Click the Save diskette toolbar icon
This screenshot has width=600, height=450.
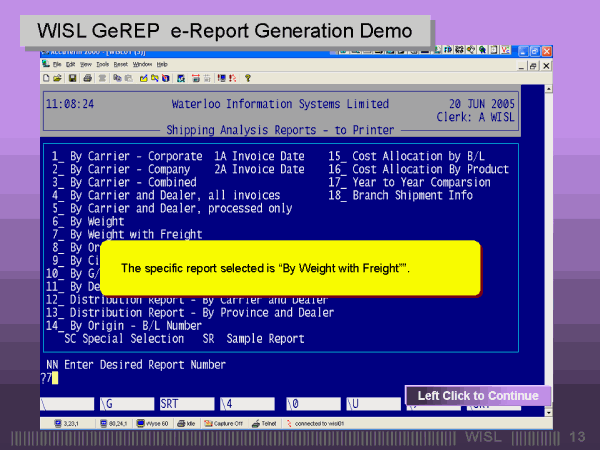pos(71,77)
